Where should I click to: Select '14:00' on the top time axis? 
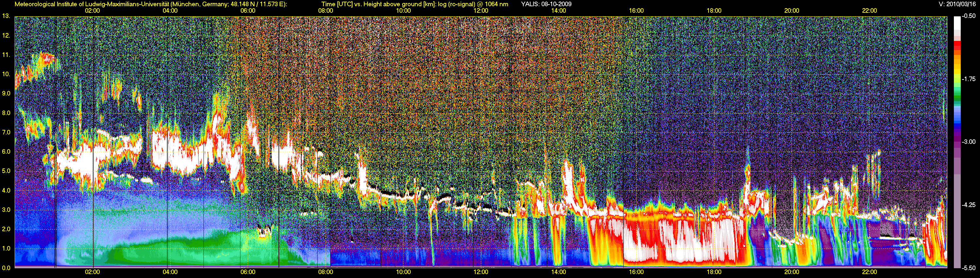click(x=559, y=11)
